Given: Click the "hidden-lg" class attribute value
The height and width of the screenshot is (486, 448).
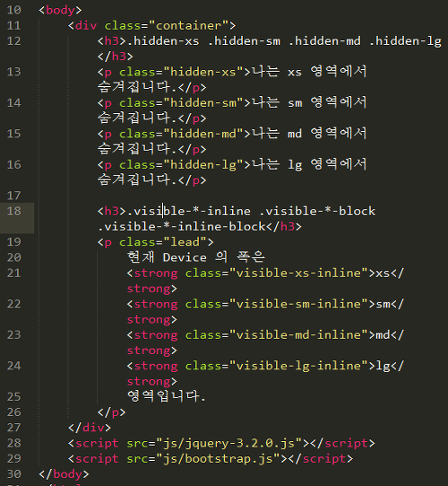Looking at the screenshot, I should pos(203,165).
